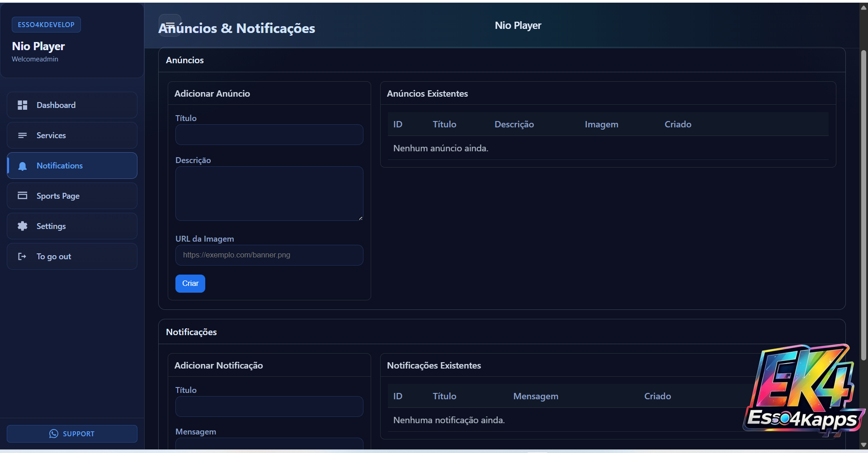This screenshot has width=868, height=453.
Task: Click the URL da Imagem field
Action: coord(269,255)
